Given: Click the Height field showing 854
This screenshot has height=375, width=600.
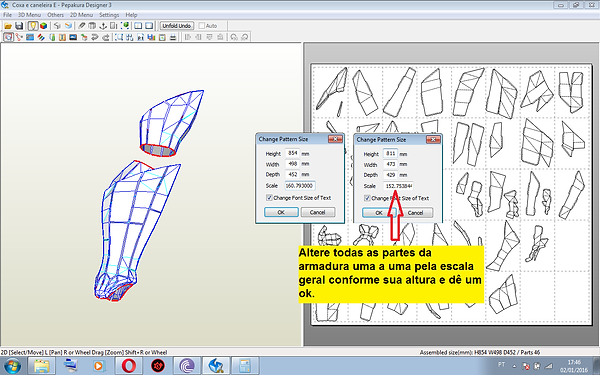Looking at the screenshot, I should (x=292, y=153).
